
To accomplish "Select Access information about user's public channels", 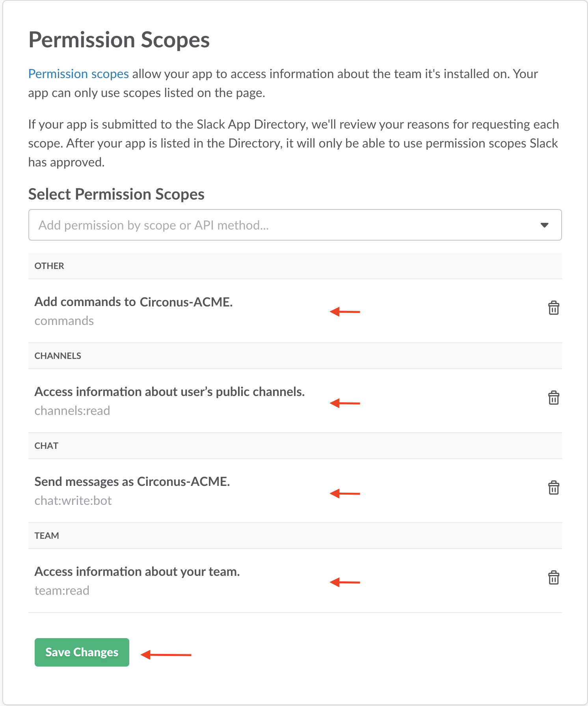I will tap(169, 392).
